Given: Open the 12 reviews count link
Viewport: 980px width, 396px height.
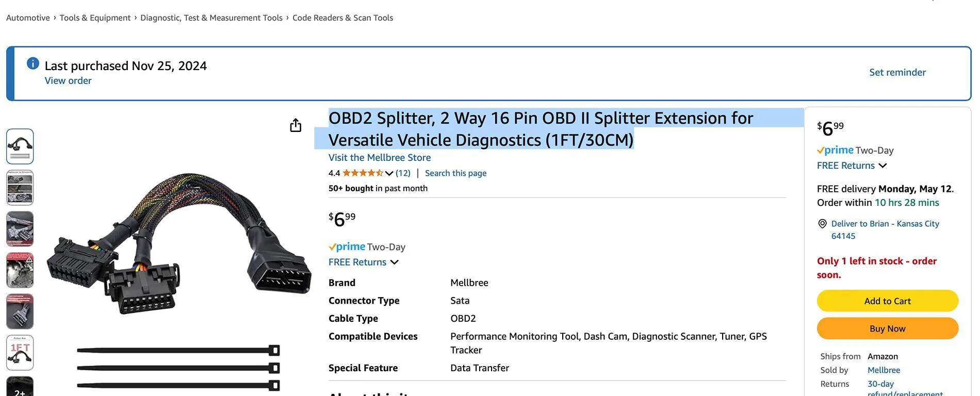Looking at the screenshot, I should 403,173.
